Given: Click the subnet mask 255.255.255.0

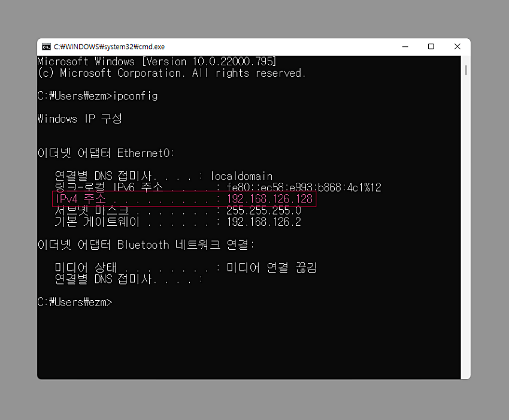Looking at the screenshot, I should pyautogui.click(x=264, y=210).
